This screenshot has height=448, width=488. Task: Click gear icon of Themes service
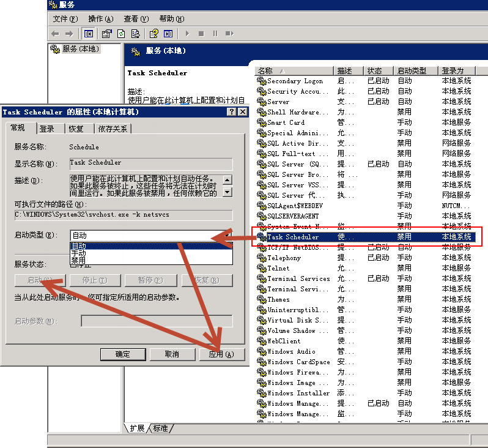pyautogui.click(x=262, y=299)
